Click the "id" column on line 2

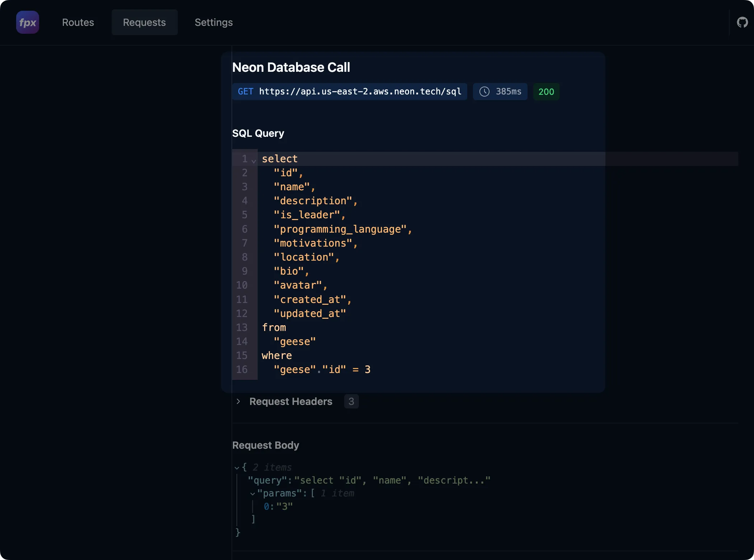point(289,173)
